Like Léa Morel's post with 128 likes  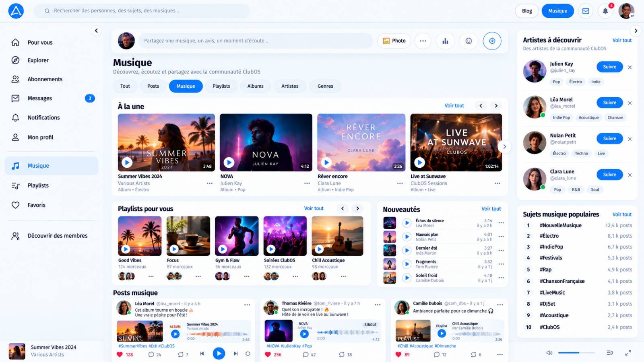point(120,354)
